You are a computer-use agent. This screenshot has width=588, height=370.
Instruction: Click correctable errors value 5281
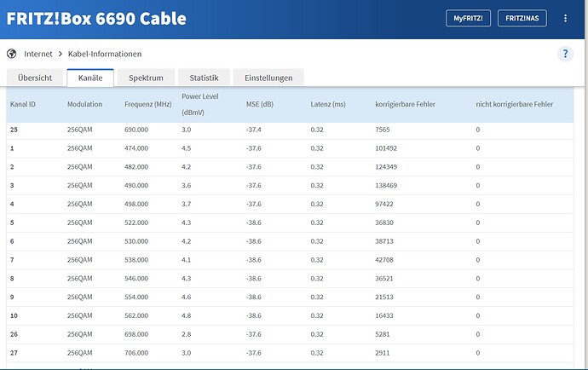[x=383, y=334]
